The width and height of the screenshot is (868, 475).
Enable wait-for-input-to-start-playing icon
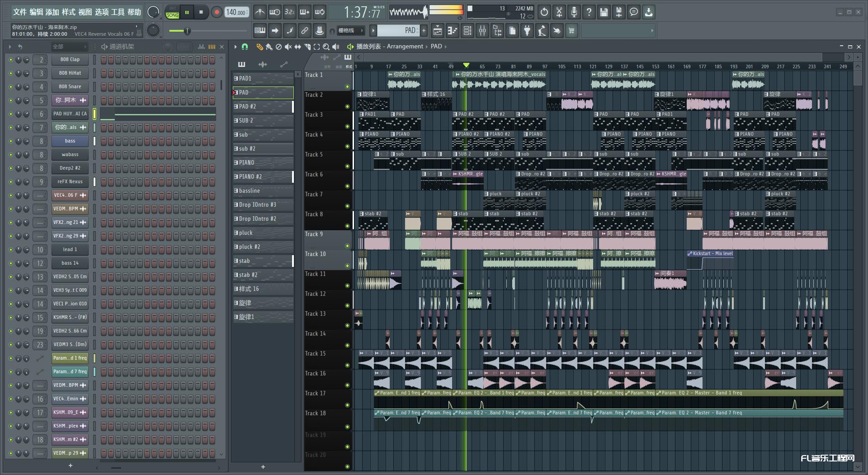pyautogui.click(x=274, y=12)
